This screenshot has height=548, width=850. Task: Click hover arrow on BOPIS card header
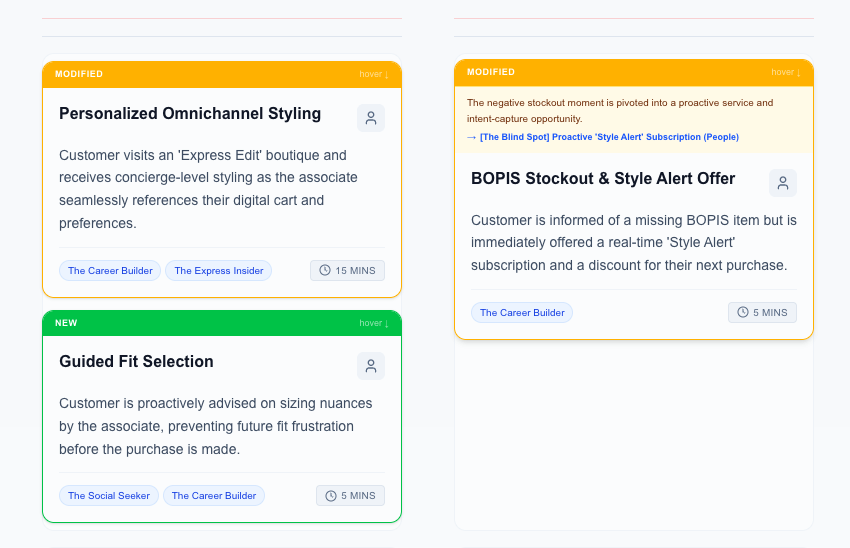(x=786, y=72)
